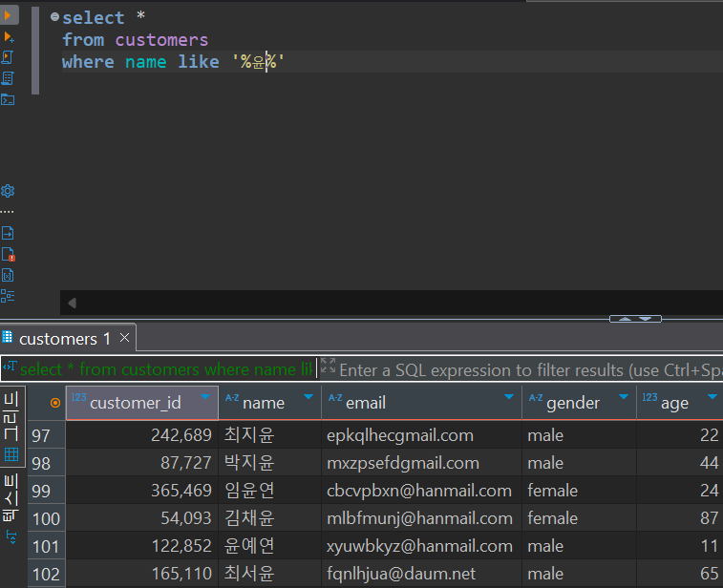Select row number 97 header

(47, 435)
